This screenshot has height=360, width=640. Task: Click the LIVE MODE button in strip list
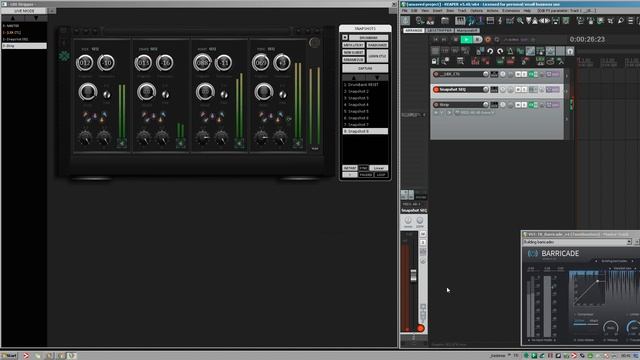click(24, 11)
